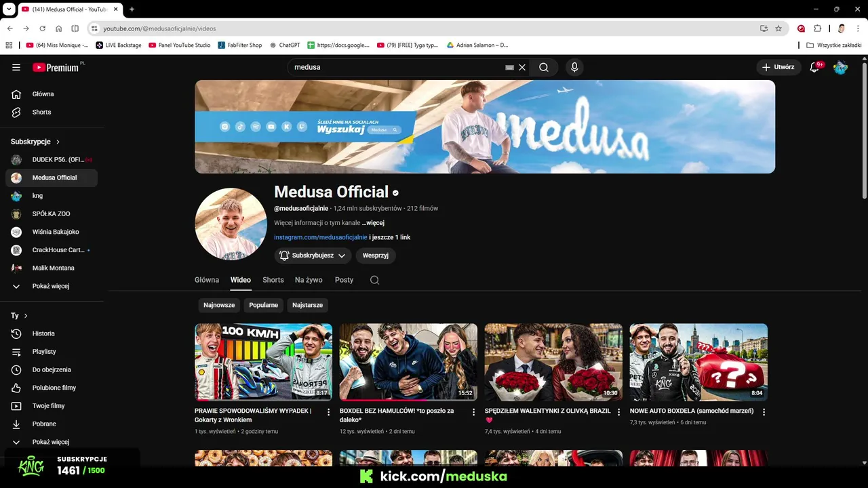
Task: Open DUDEK P56 subscription channel
Action: [52, 159]
